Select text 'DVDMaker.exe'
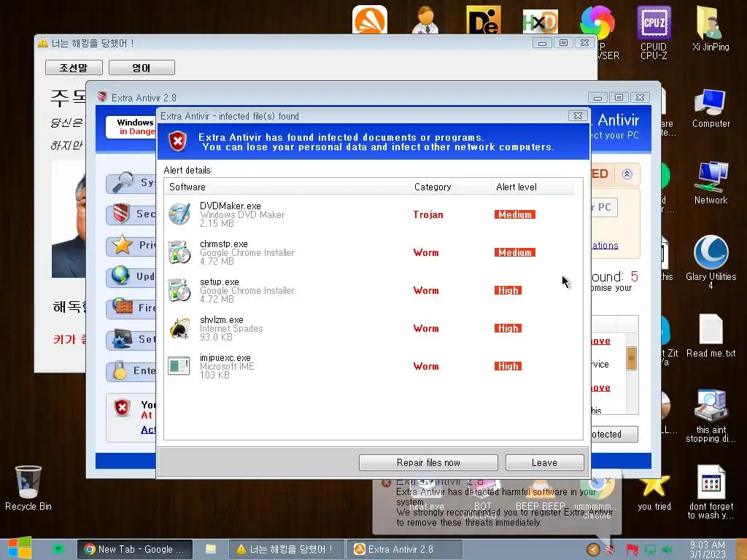 click(230, 206)
